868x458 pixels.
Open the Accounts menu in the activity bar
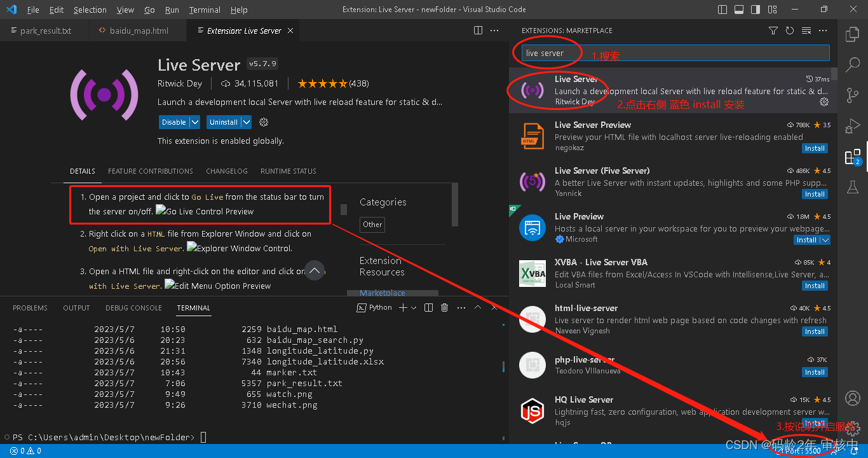tap(852, 398)
